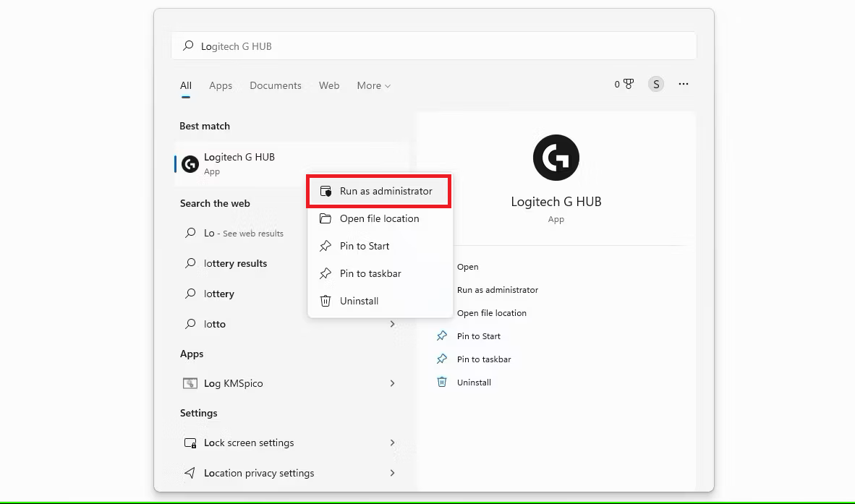Viewport: 855px width, 504px height.
Task: Expand the lotto suggestion chevron
Action: (x=393, y=324)
